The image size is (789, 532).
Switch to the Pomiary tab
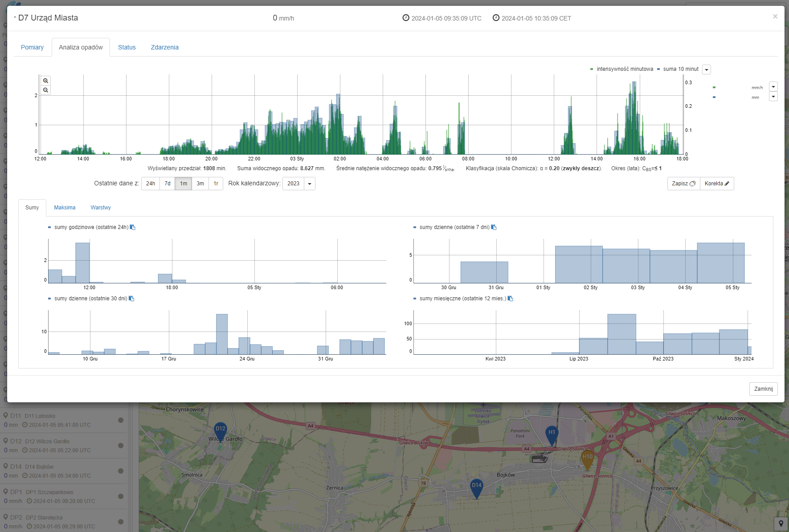pos(32,47)
